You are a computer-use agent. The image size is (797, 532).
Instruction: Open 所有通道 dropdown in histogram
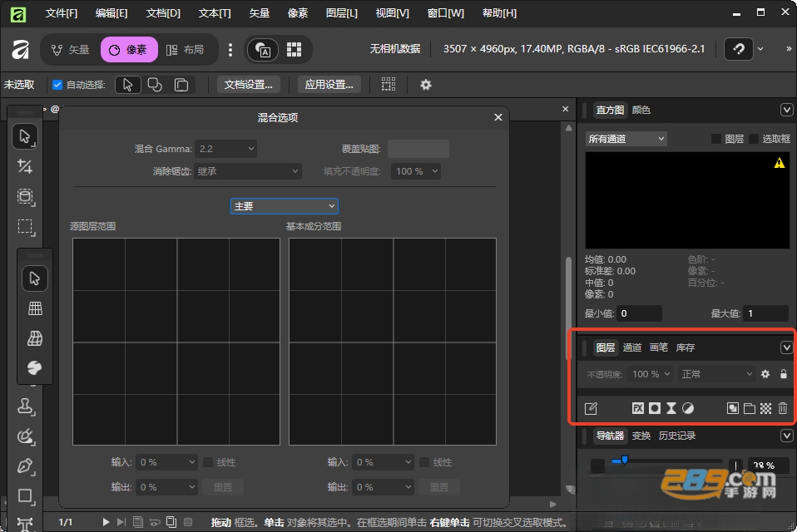pyautogui.click(x=626, y=139)
